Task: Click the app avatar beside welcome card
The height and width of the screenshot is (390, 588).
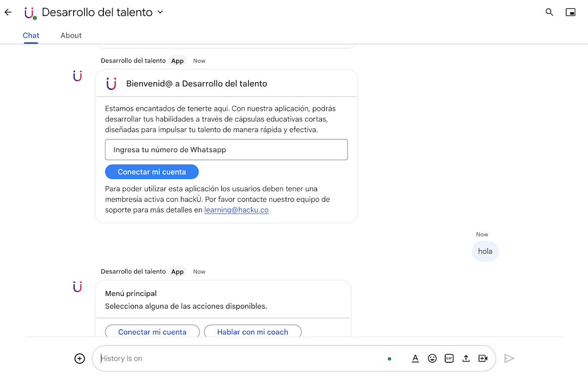Action: point(78,76)
